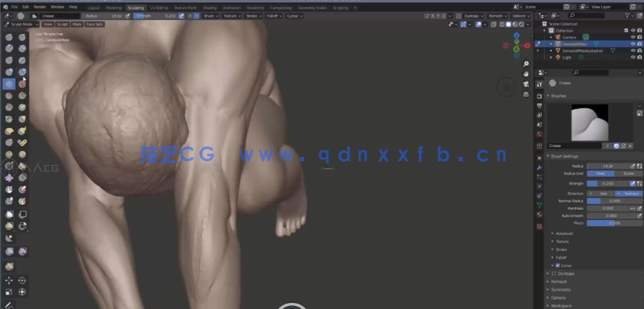Disable Light in renders camera icon
This screenshot has height=309, width=644.
tap(640, 57)
